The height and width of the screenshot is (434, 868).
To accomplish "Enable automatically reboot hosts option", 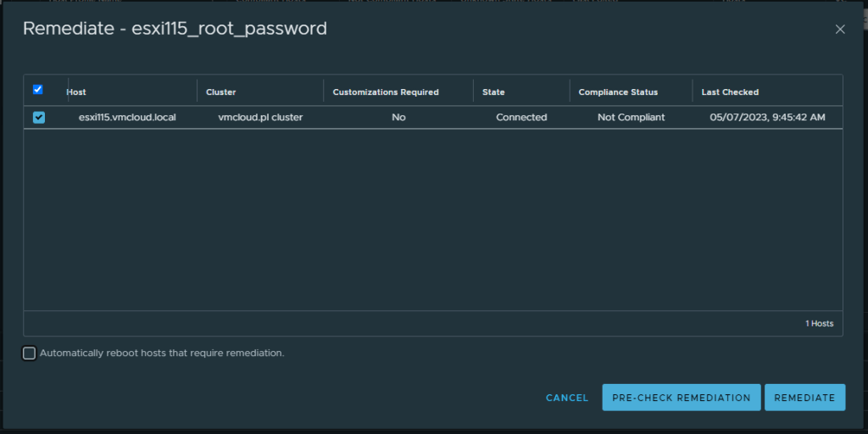I will coord(30,353).
